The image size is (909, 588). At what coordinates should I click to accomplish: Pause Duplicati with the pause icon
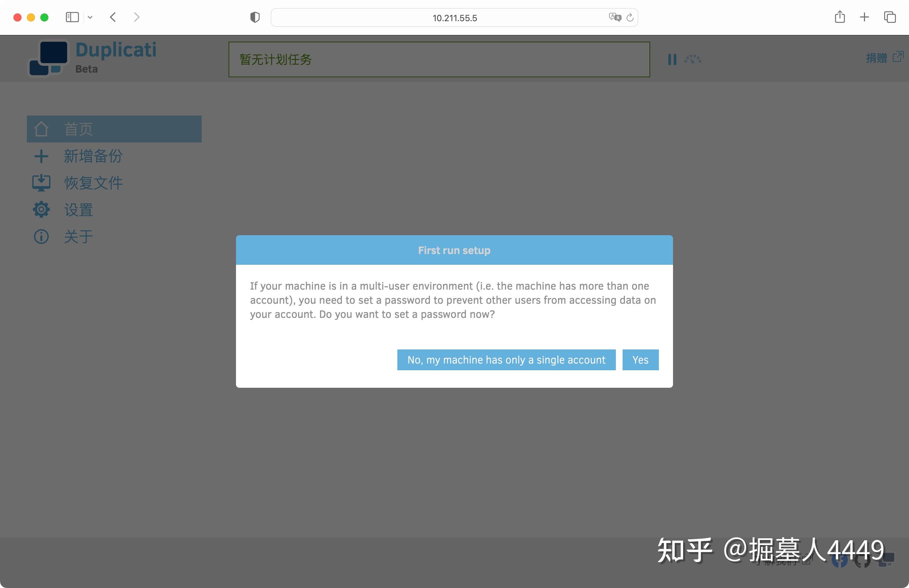[672, 59]
